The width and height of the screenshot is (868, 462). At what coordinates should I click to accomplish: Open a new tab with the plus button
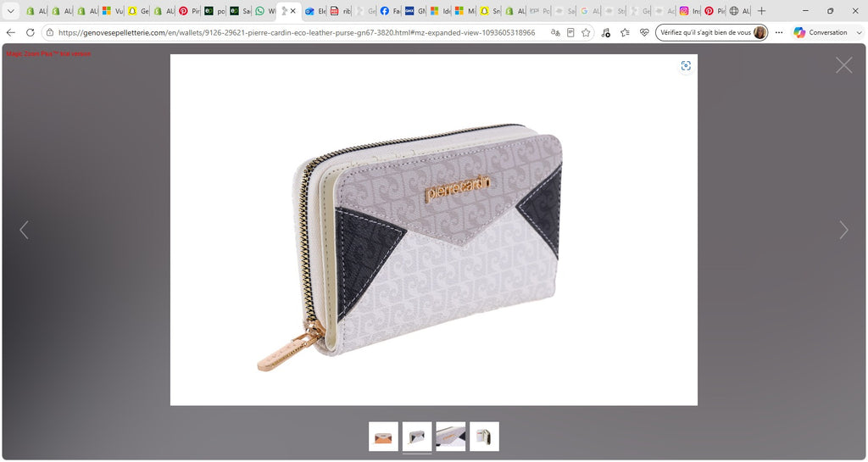click(x=762, y=10)
